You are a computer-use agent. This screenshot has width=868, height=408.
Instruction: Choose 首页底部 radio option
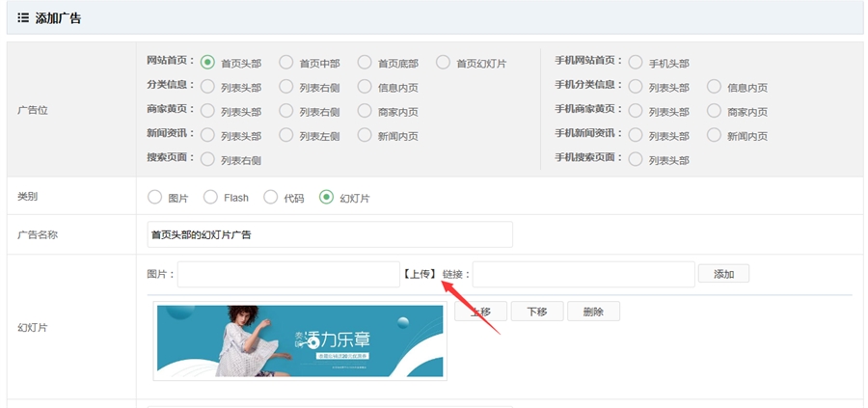[365, 63]
